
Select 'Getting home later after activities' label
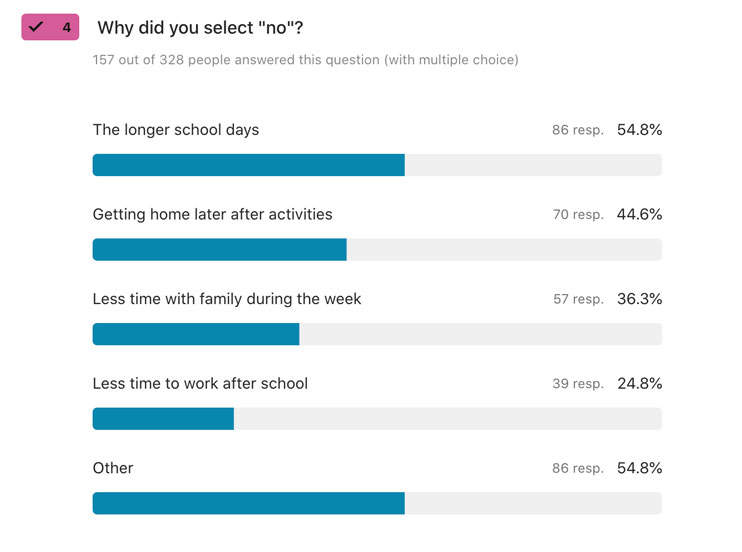(x=212, y=214)
